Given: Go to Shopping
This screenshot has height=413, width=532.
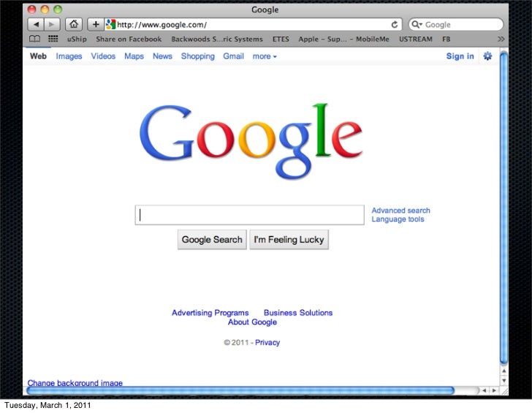Looking at the screenshot, I should point(198,56).
